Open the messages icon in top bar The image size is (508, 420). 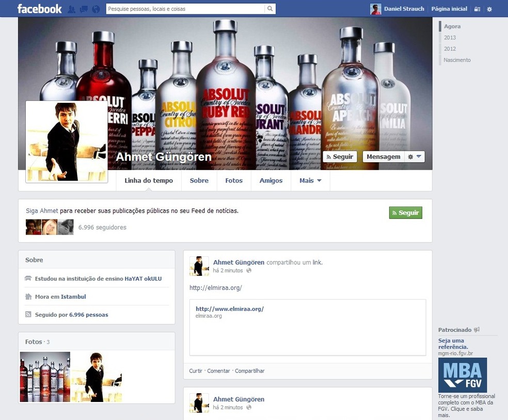coord(84,9)
